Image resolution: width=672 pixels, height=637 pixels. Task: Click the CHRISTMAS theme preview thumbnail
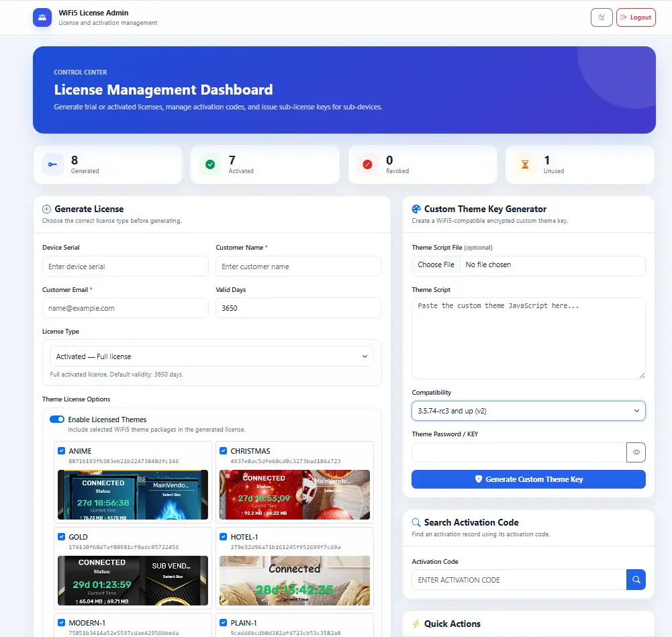[x=295, y=495]
